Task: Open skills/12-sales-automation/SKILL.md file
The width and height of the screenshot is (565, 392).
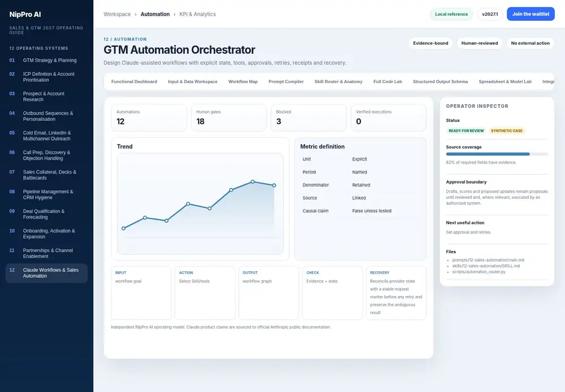Action: coord(486,266)
